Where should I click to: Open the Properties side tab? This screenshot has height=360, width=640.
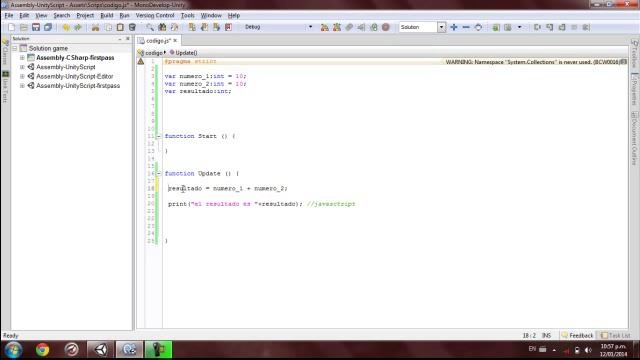[634, 90]
